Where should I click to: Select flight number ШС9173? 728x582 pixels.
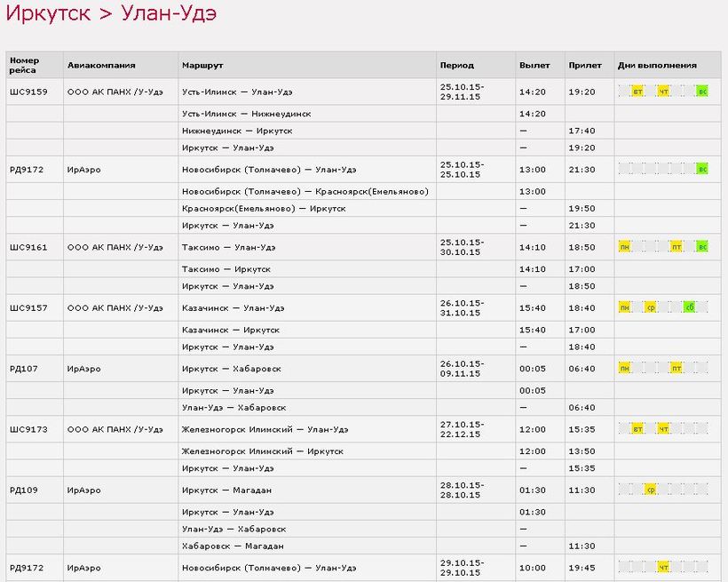pyautogui.click(x=28, y=429)
